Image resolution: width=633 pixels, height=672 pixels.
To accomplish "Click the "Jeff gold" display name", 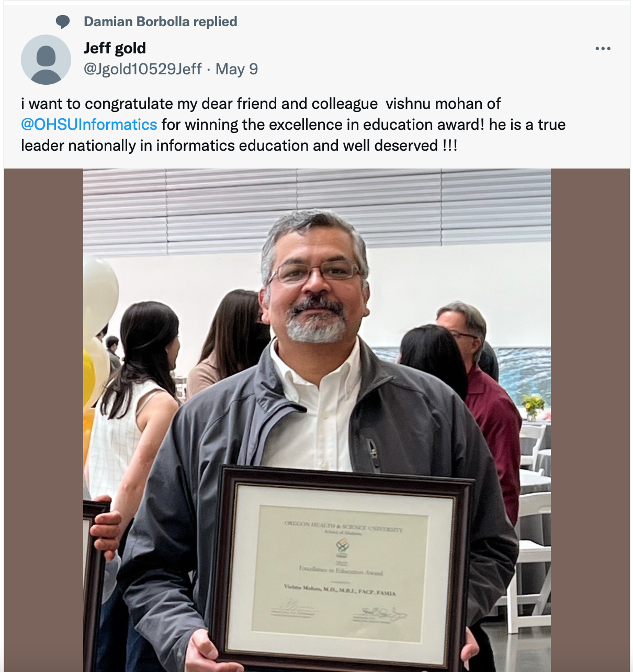I will pyautogui.click(x=115, y=48).
